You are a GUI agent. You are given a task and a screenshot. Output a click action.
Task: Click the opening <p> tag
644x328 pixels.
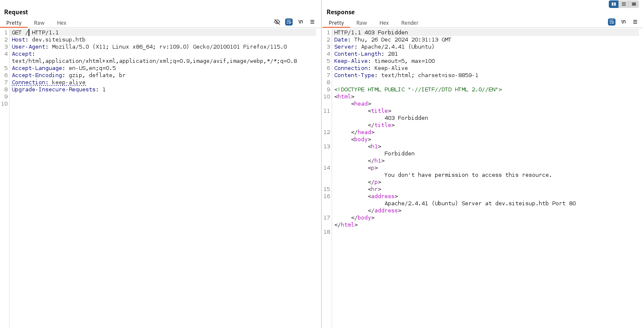click(373, 168)
